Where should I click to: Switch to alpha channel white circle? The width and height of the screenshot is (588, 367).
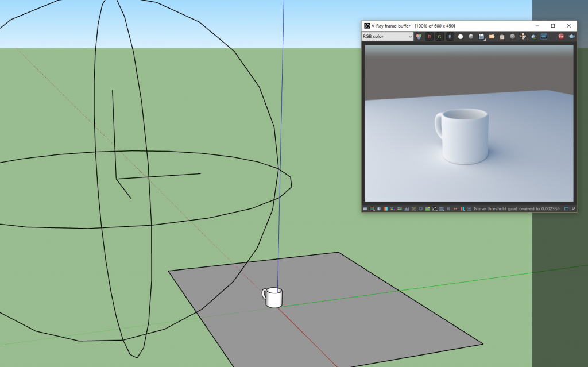461,36
